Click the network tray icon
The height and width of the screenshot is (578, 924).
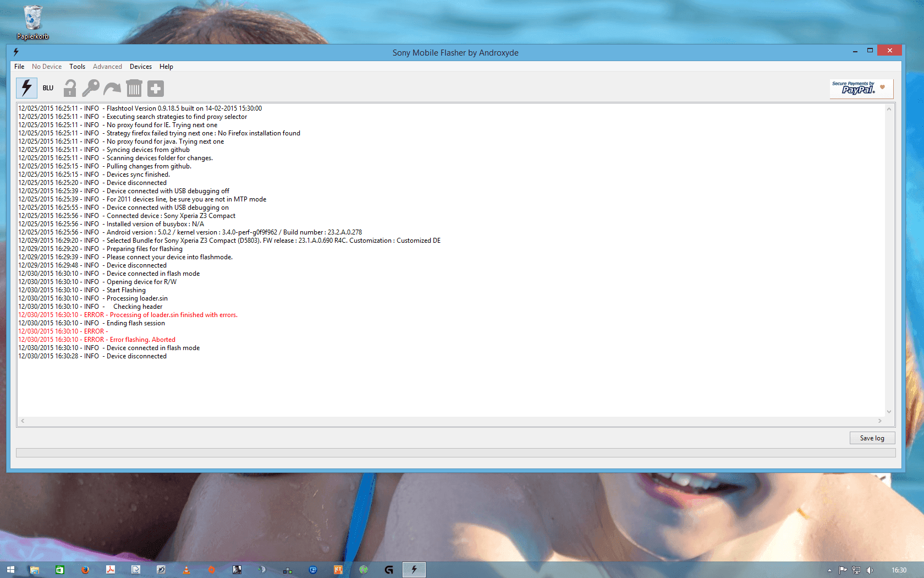tap(856, 570)
